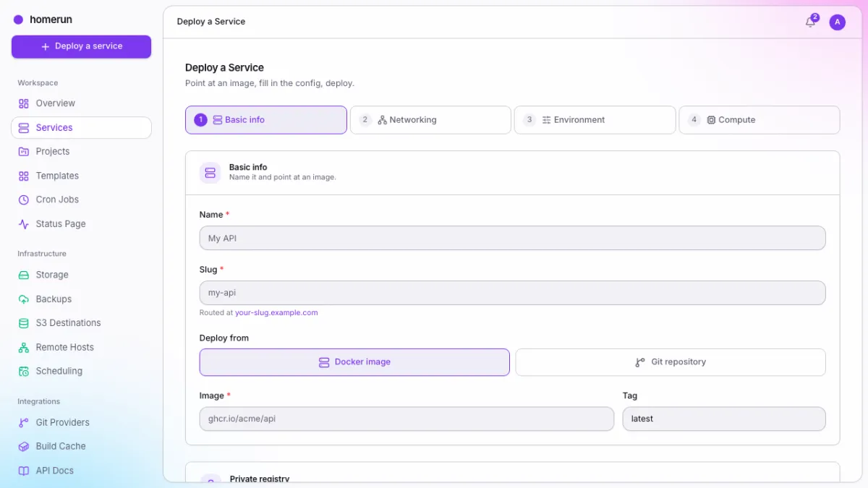Click the Templates sidebar icon
The height and width of the screenshot is (488, 868).
pyautogui.click(x=24, y=176)
